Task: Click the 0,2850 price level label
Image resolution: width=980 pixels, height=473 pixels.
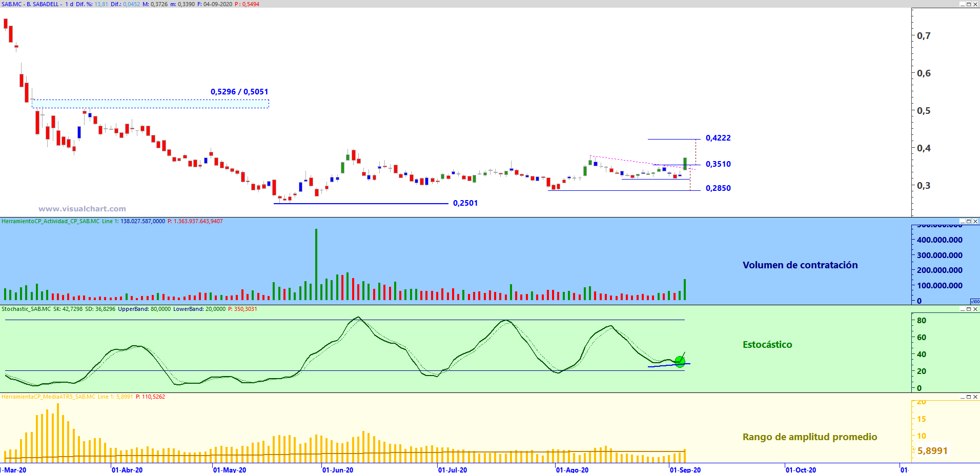Action: [x=718, y=188]
